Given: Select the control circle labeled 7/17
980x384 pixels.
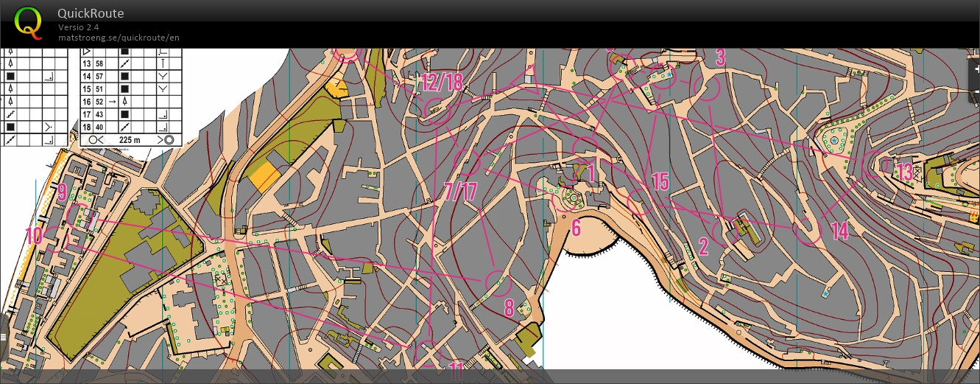Looking at the screenshot, I should (x=468, y=161).
